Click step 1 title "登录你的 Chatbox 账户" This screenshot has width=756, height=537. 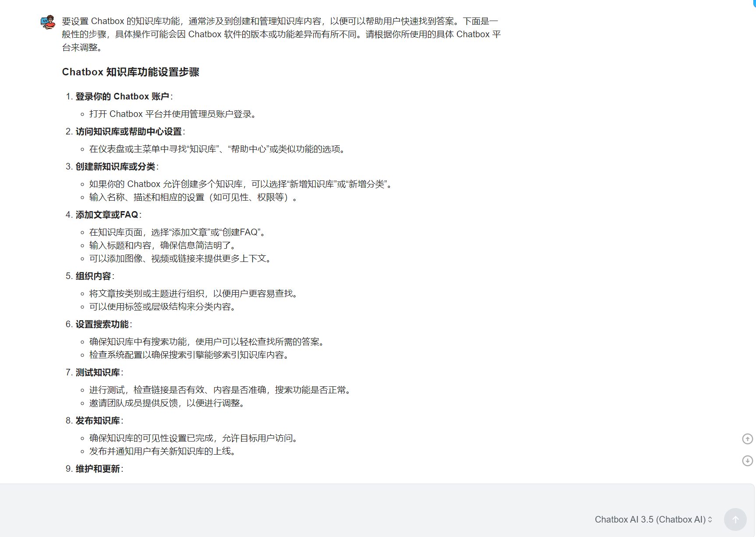[x=122, y=97]
